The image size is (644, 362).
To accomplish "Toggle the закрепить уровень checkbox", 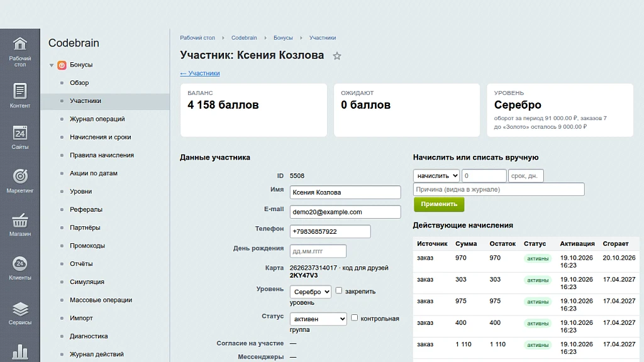I will coord(338,290).
